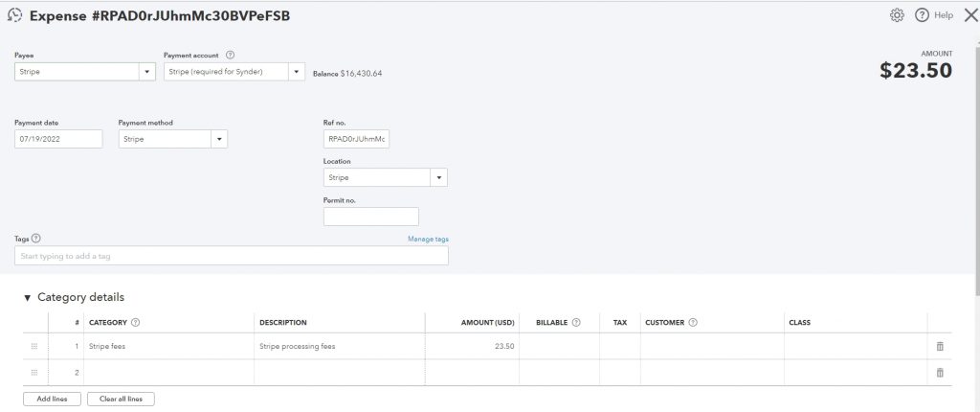Open the expense history clock icon
This screenshot has width=980, height=412.
click(14, 16)
